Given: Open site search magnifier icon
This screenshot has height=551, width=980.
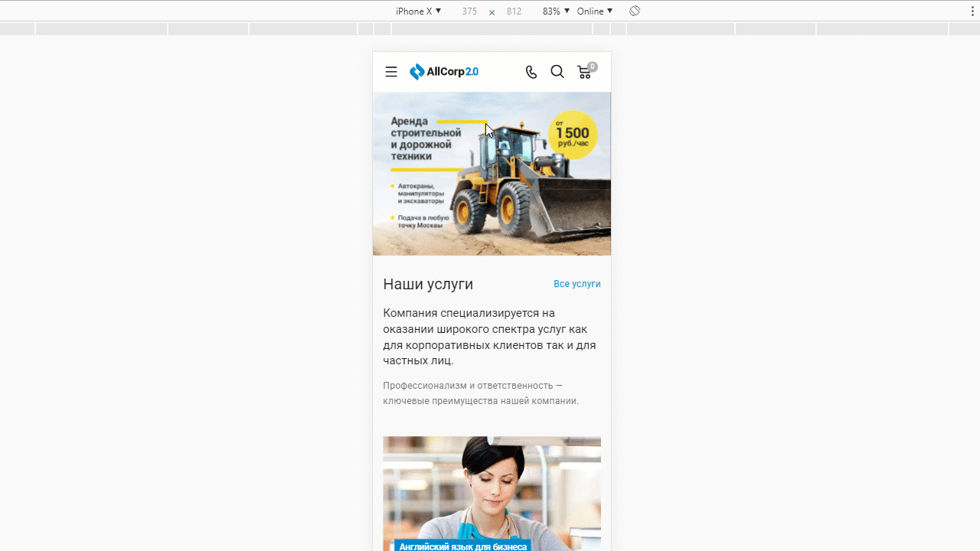Looking at the screenshot, I should pyautogui.click(x=557, y=72).
